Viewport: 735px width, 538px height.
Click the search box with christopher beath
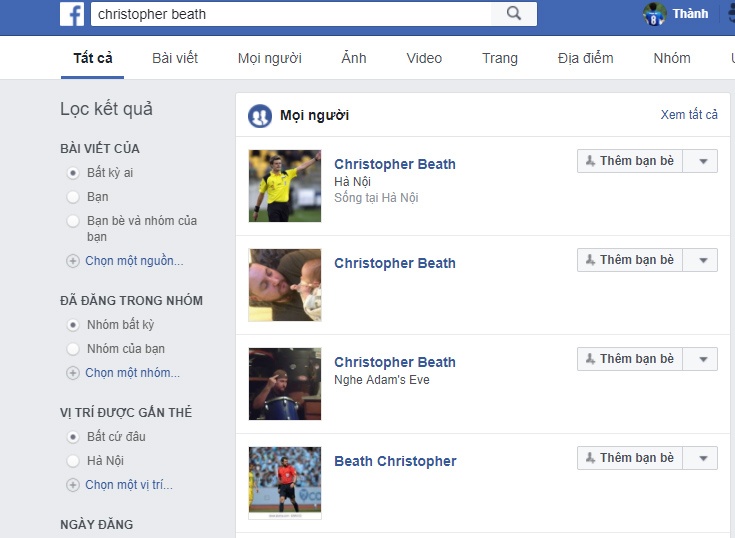coord(291,14)
